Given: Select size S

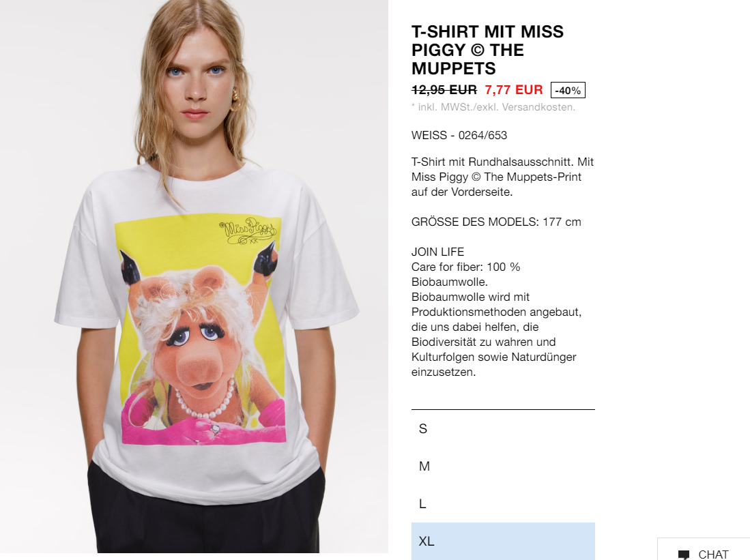Looking at the screenshot, I should pyautogui.click(x=503, y=428).
